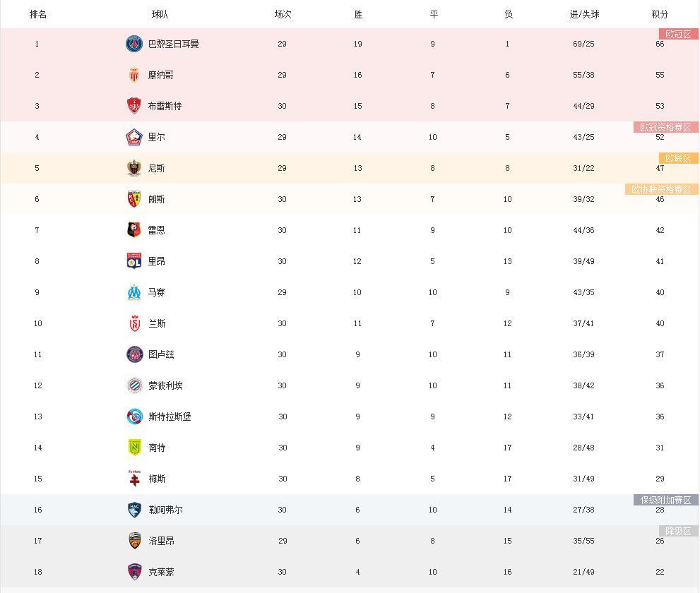Screen dimensions: 700x593
Task: Click the Lille club crest icon
Action: pos(134,137)
